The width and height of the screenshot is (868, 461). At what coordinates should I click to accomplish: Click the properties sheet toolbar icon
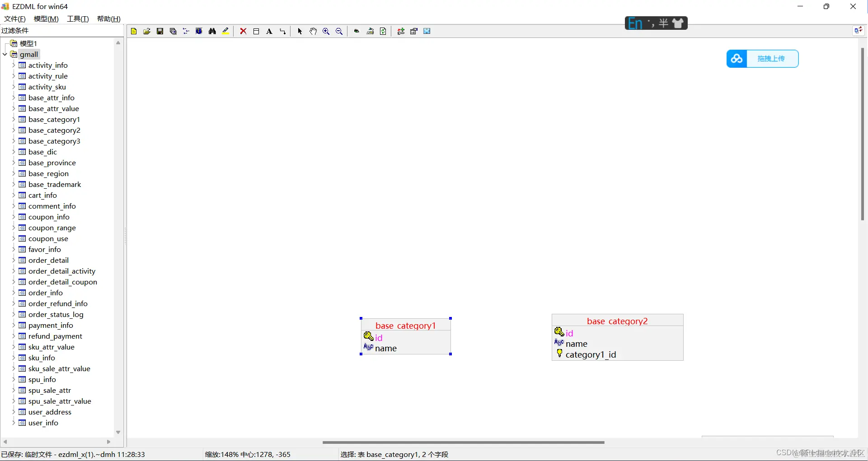414,31
